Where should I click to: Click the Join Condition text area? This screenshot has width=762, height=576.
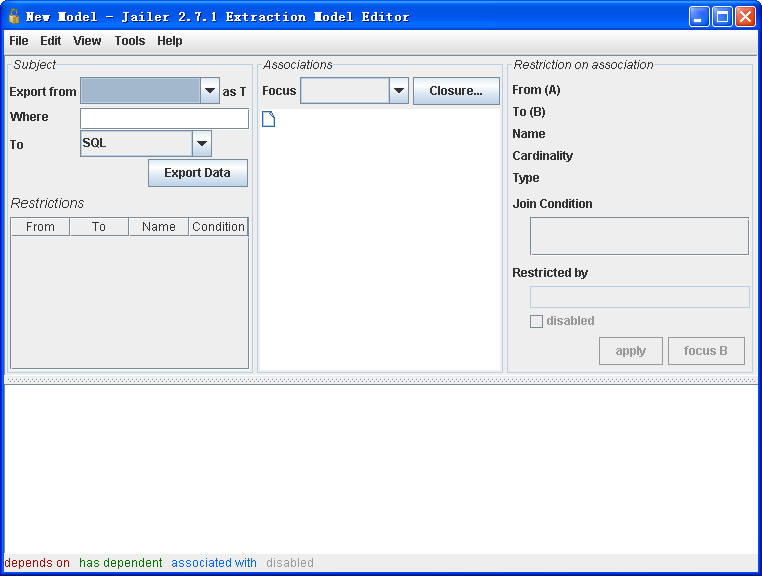[639, 236]
